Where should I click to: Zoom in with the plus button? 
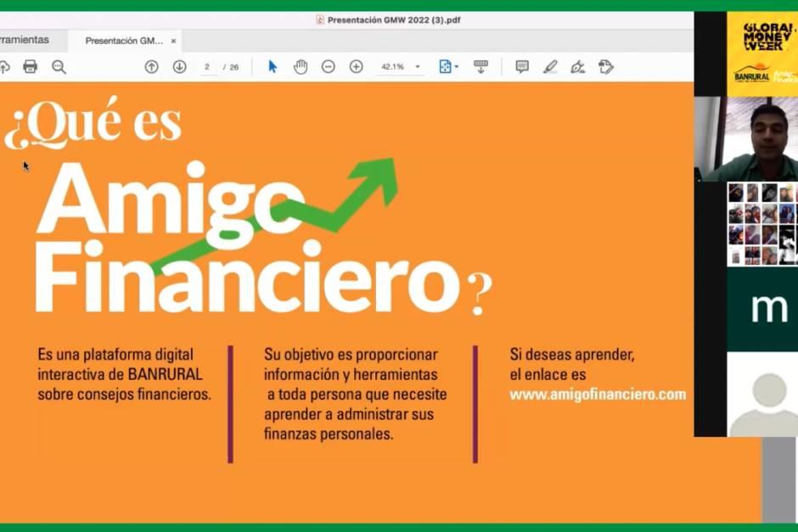pos(356,66)
